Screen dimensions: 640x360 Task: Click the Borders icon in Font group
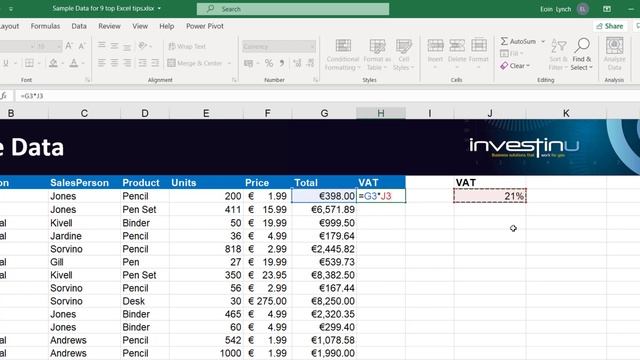tap(29, 63)
